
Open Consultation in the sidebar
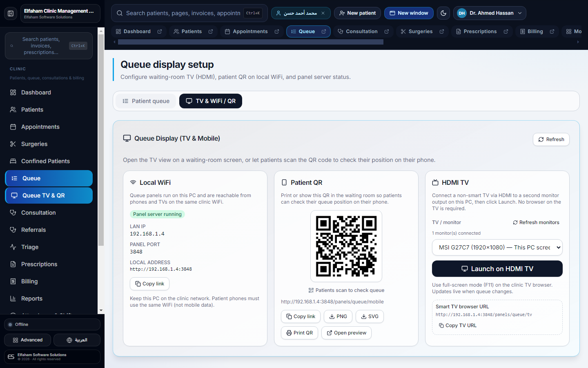(x=49, y=213)
